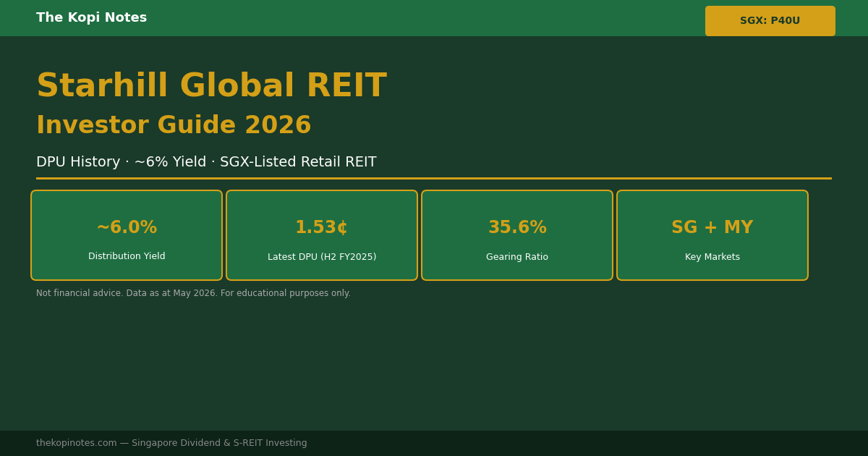
Task: Click The Kopi Notes site title
Action: click(91, 18)
